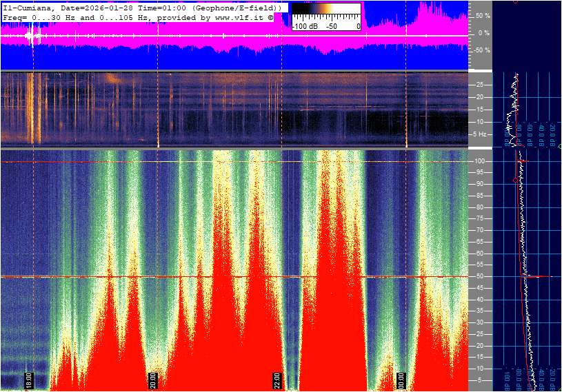Click the 0 % amplitude axis label

point(483,32)
